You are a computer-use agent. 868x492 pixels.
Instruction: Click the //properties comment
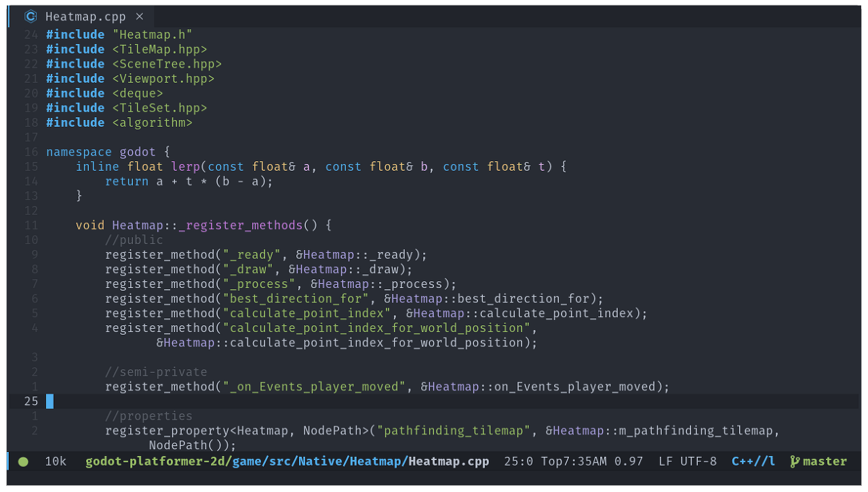(x=149, y=416)
